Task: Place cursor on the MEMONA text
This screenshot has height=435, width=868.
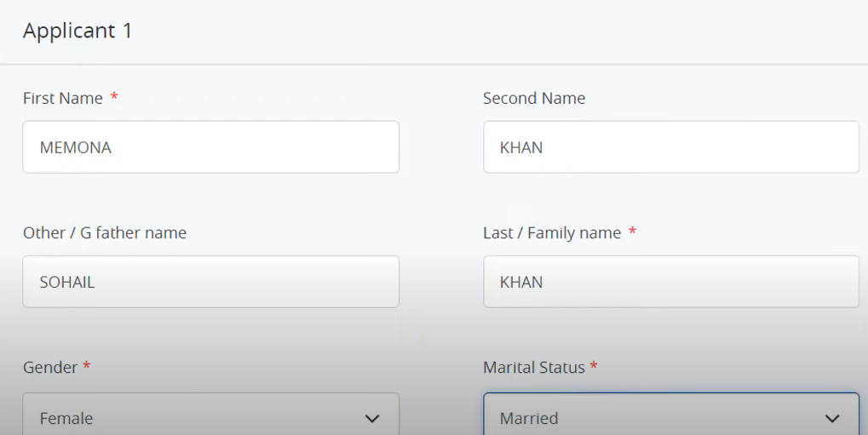Action: 75,148
